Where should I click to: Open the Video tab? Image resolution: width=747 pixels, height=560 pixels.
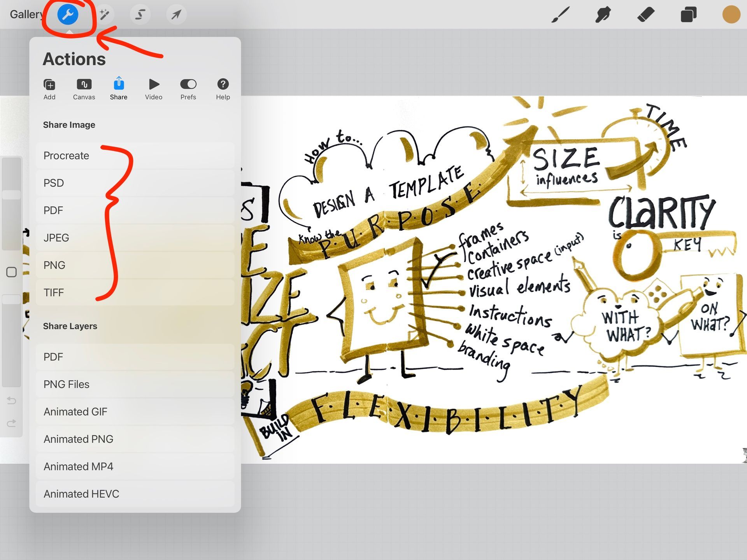coord(154,89)
